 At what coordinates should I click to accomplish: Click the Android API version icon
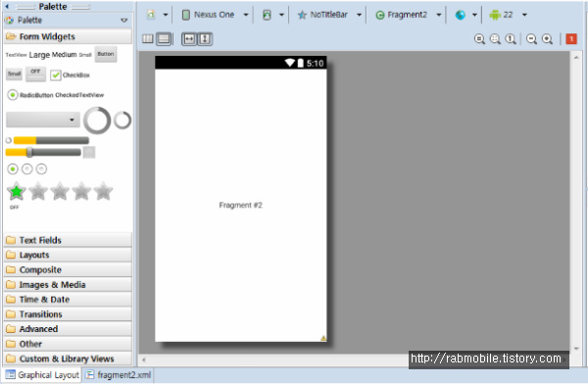[495, 15]
